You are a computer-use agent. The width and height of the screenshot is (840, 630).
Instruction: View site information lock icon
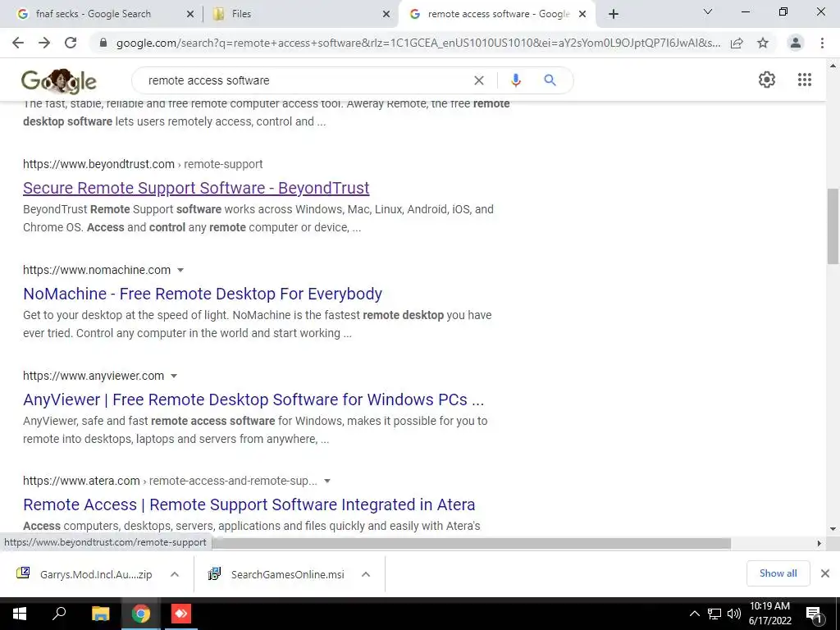103,43
